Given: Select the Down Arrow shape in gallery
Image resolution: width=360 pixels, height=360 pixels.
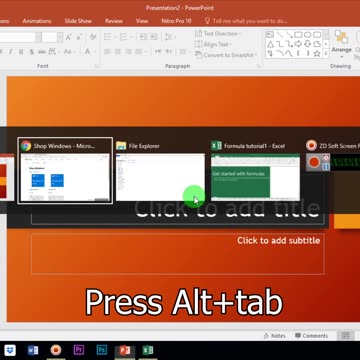Looking at the screenshot, I should click(x=308, y=44).
